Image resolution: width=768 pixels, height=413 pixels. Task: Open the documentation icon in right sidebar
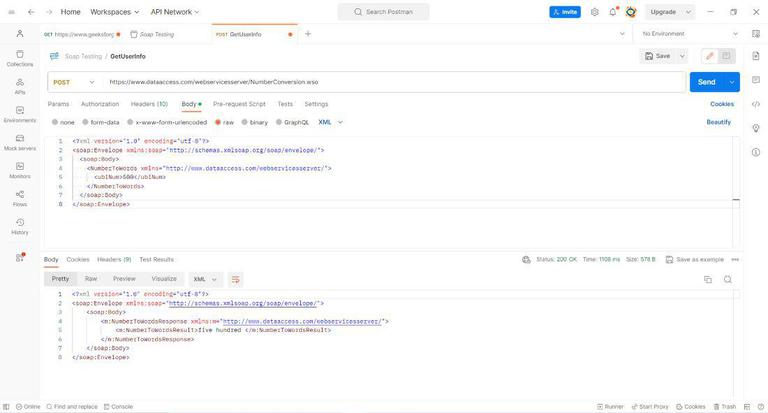pos(756,56)
